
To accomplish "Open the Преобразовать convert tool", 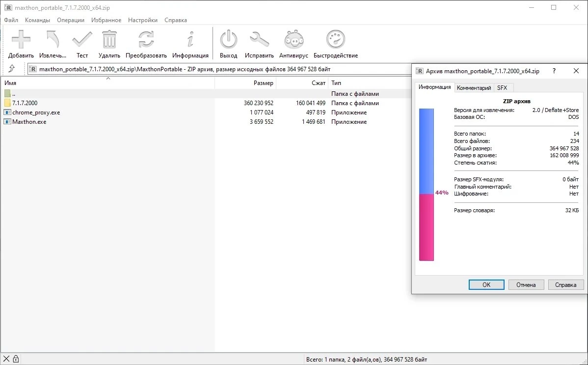I will pyautogui.click(x=146, y=39).
